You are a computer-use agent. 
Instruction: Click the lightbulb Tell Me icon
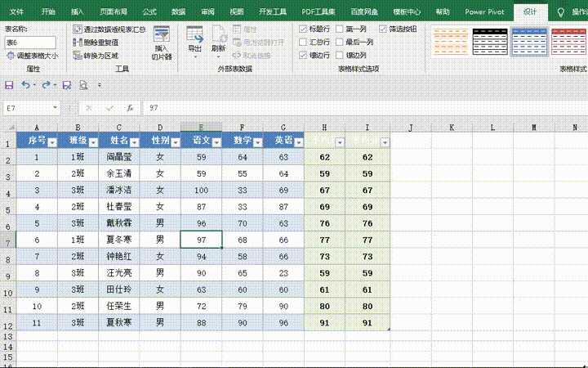(560, 12)
